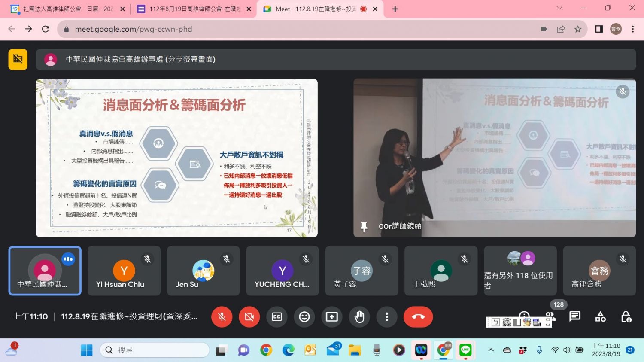Select Yi Hsuan Chiu participant tile
The image size is (644, 362).
tap(124, 271)
